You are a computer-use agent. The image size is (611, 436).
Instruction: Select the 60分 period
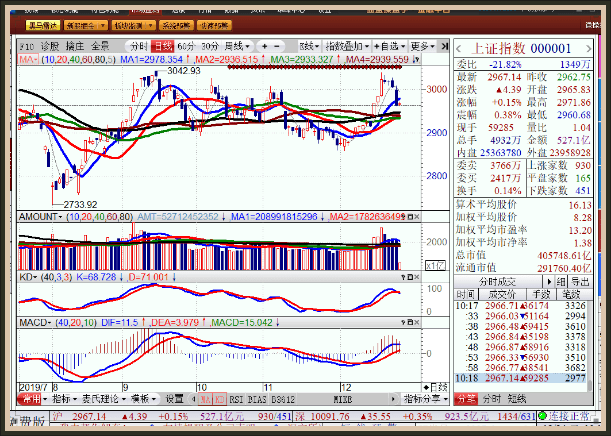click(x=185, y=46)
